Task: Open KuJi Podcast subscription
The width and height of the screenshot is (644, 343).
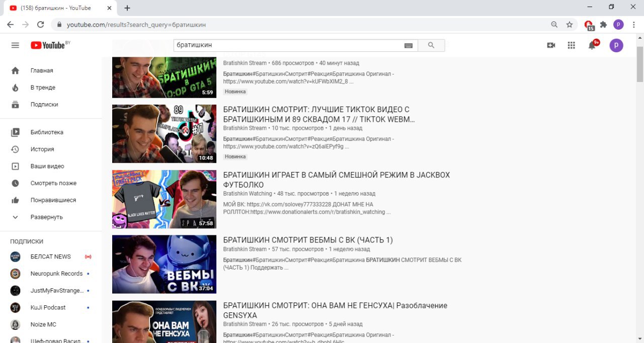Action: [51, 307]
